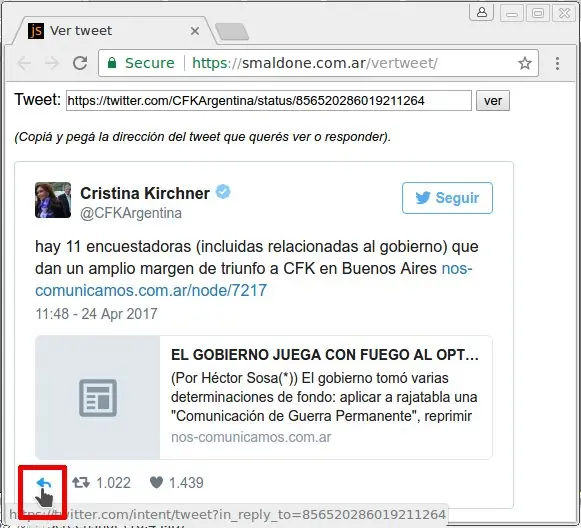Click the Seguir follow button

tap(447, 198)
